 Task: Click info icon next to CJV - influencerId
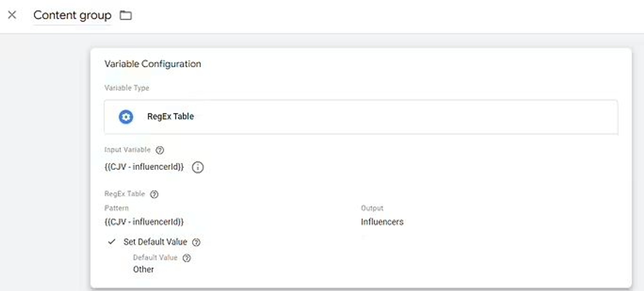tap(198, 167)
